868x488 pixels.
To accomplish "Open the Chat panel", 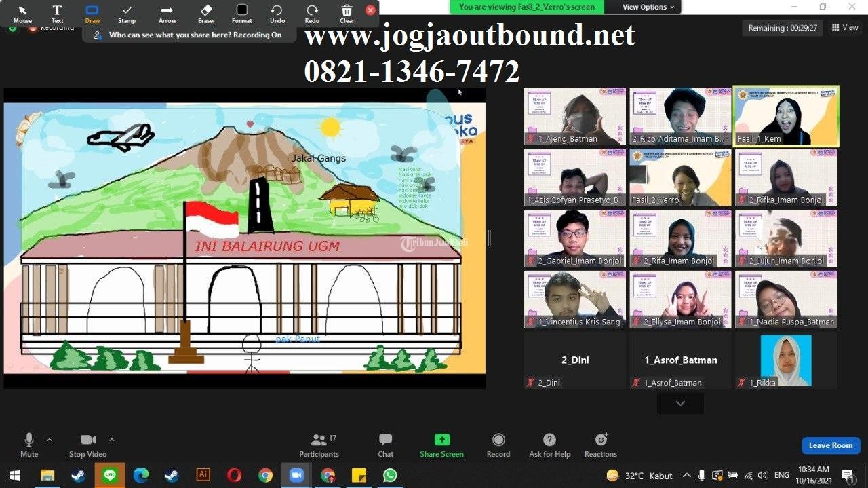I will (x=385, y=445).
